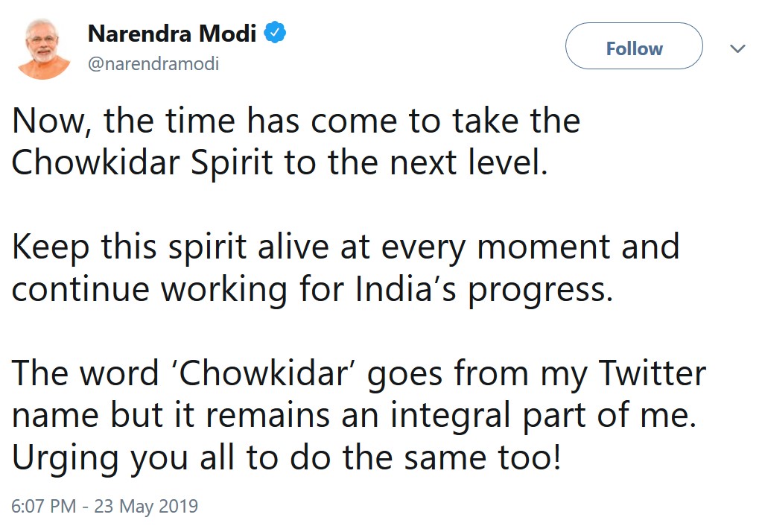Image resolution: width=762 pixels, height=532 pixels.
Task: Click the date 23 May 2019
Action: pos(146,506)
